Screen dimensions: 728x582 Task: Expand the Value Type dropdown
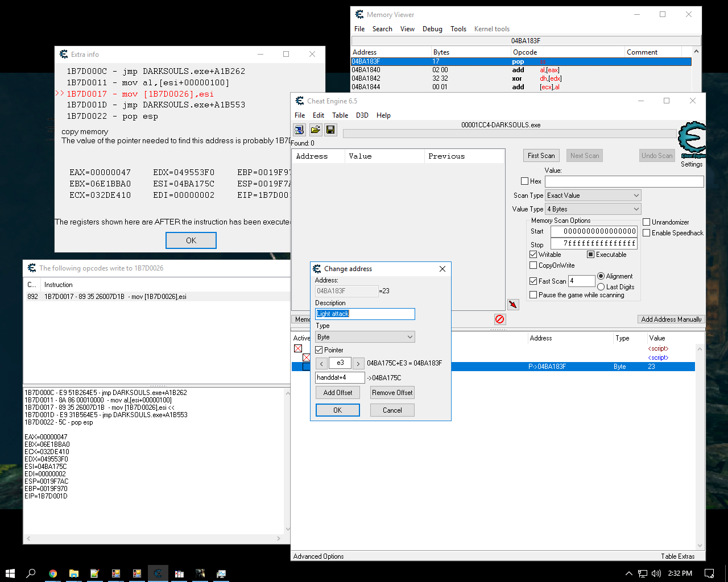pos(593,209)
